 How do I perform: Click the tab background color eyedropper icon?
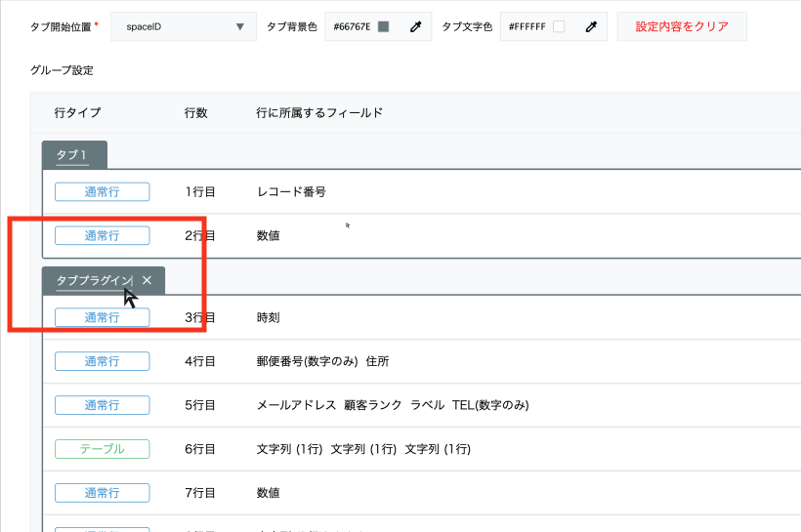(x=415, y=27)
